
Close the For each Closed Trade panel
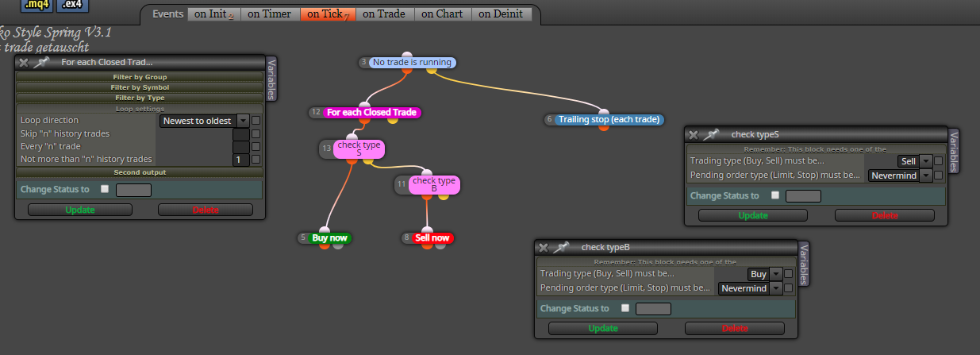23,62
